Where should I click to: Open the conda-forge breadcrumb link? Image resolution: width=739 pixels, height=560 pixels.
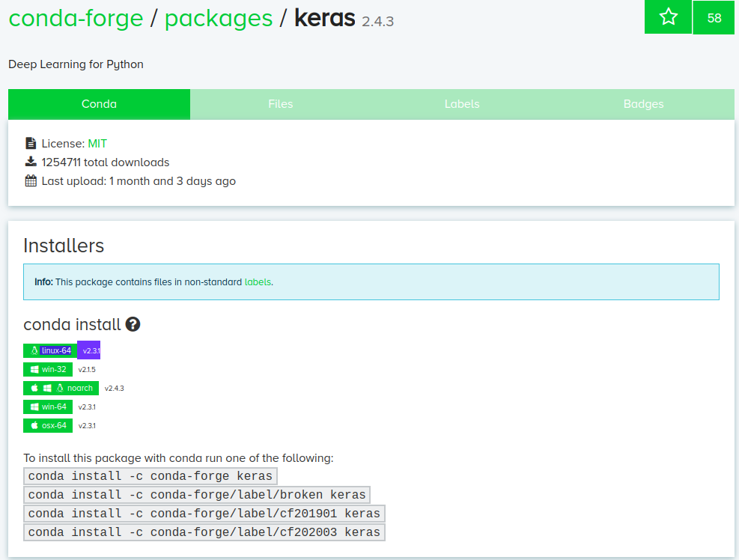(x=76, y=19)
